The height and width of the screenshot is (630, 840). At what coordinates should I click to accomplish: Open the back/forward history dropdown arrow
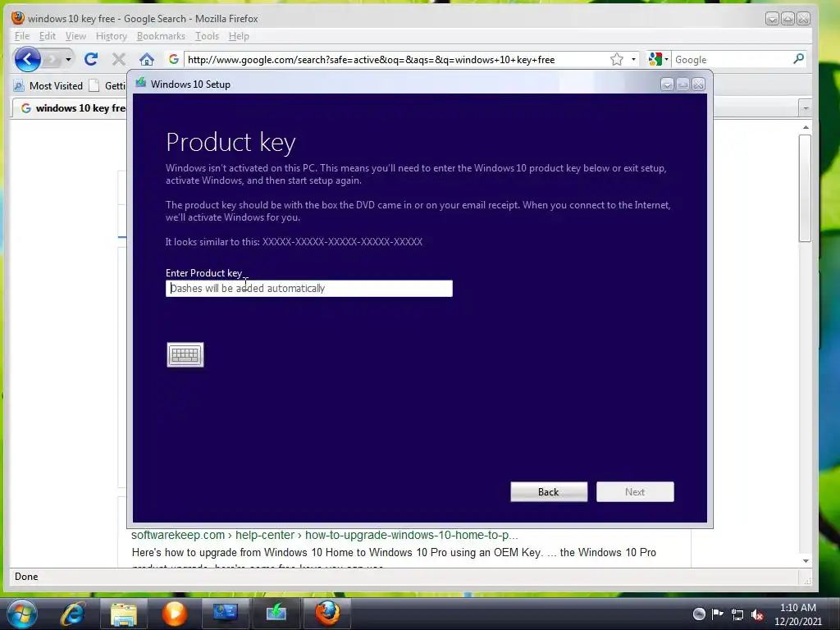point(68,59)
